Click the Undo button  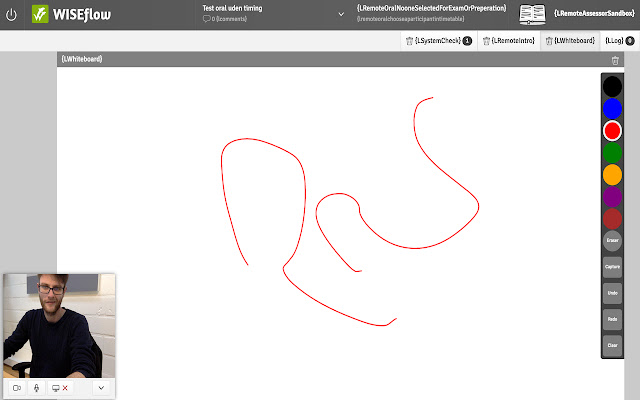tap(612, 293)
